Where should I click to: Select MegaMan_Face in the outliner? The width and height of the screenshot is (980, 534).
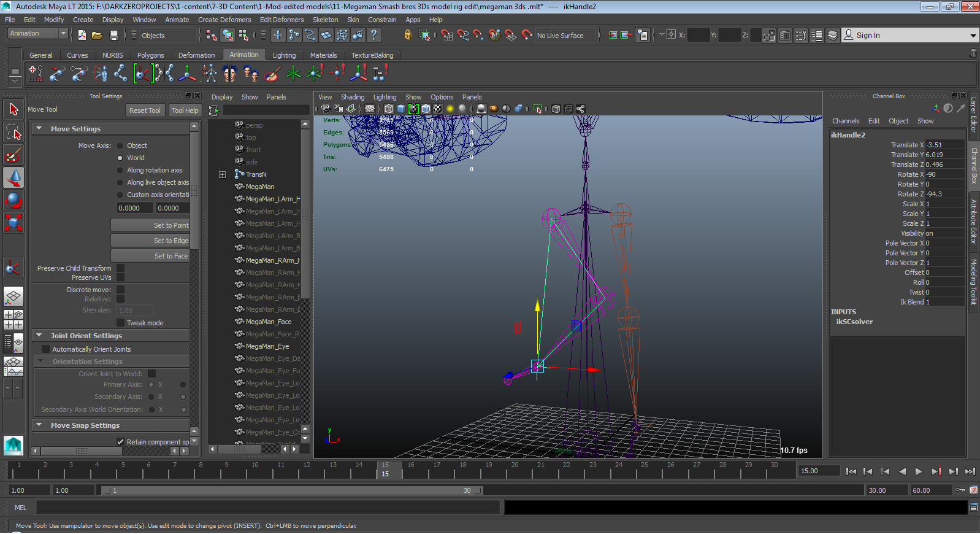point(268,322)
